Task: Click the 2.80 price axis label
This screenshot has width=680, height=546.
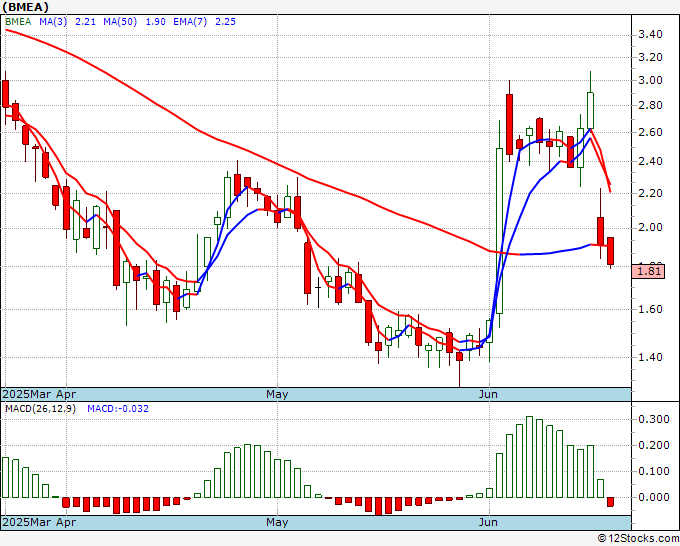Action: tap(650, 105)
